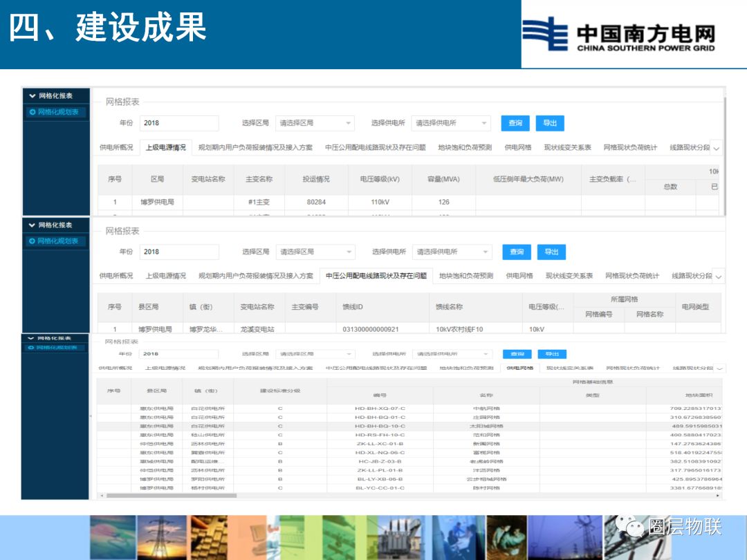Focus 年份 field in middle panel
This screenshot has width=747, height=560.
coord(179,252)
